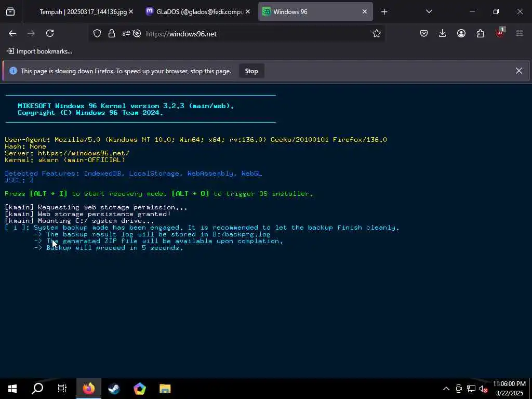
Task: Dismiss the slow page notification
Action: pos(519,71)
